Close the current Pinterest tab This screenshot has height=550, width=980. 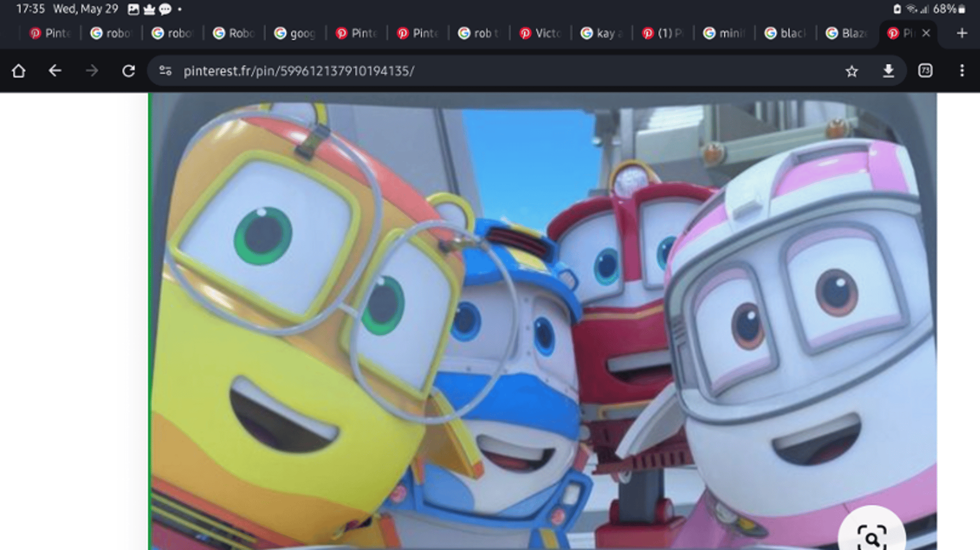(x=926, y=33)
